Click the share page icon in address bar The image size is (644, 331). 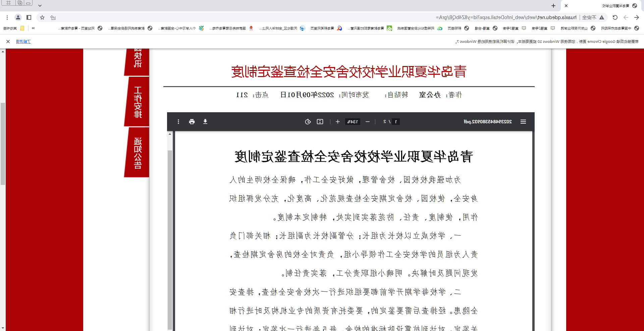[x=53, y=17]
